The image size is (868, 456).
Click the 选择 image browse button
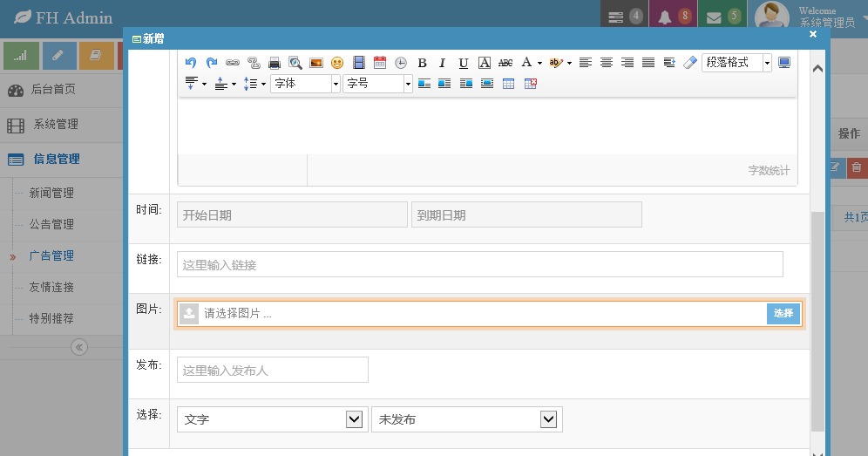click(x=783, y=314)
